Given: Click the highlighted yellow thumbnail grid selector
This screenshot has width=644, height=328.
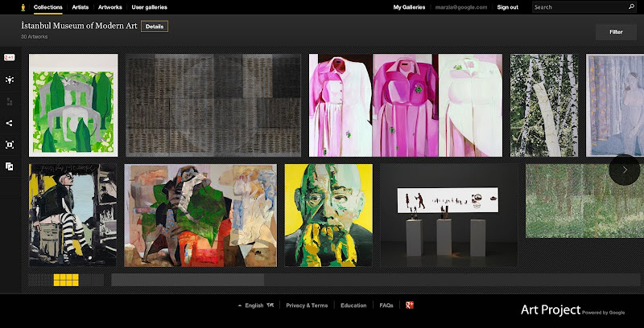Looking at the screenshot, I should pos(66,280).
